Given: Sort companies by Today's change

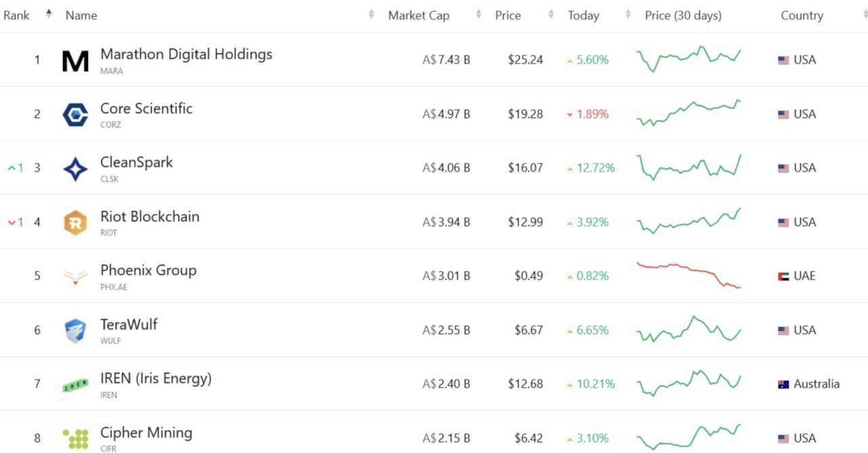Looking at the screenshot, I should pyautogui.click(x=627, y=14).
